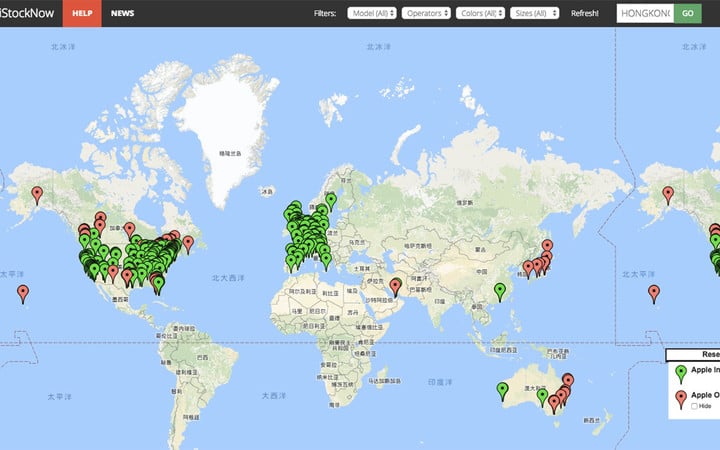Click the 俄罗斯 Russia label

point(465,202)
